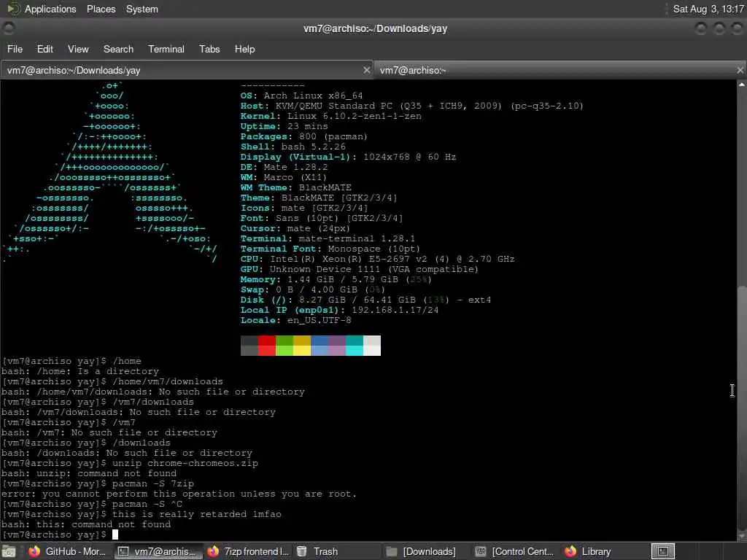
Task: Click the 'Local IP (enp0s1)' line
Action: [x=340, y=310]
